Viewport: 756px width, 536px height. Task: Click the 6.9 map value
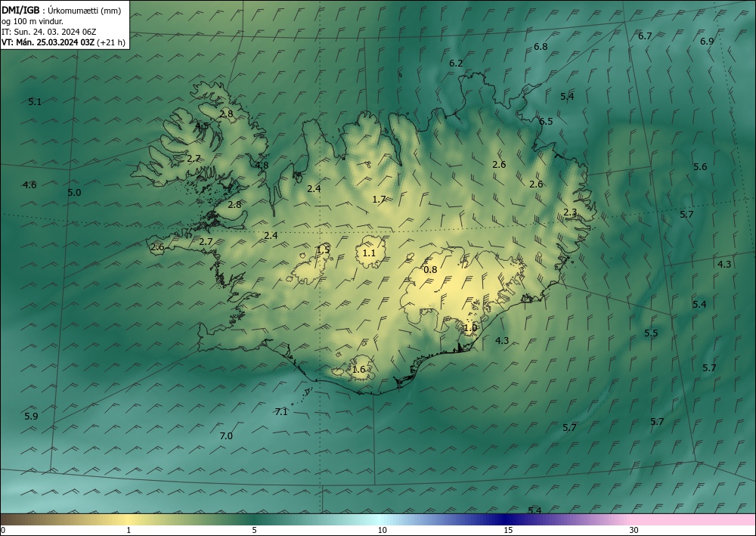click(x=707, y=42)
